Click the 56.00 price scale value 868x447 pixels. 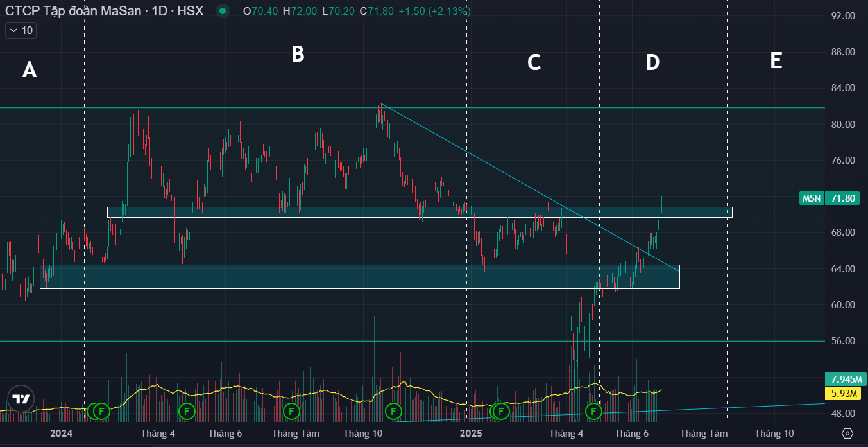(842, 341)
